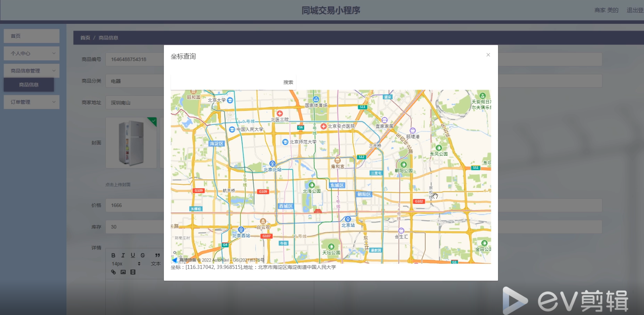Select 中国人民大学 marker on the map
The height and width of the screenshot is (315, 644).
point(232,129)
